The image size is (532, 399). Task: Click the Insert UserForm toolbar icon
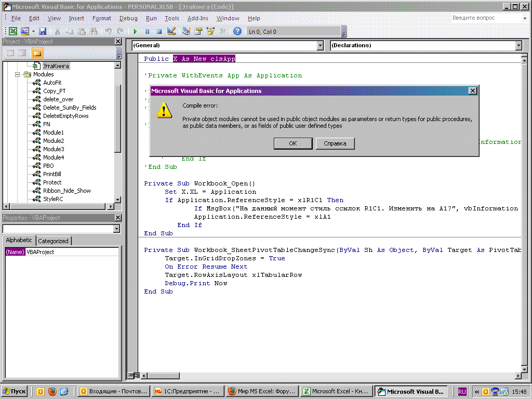[x=25, y=31]
